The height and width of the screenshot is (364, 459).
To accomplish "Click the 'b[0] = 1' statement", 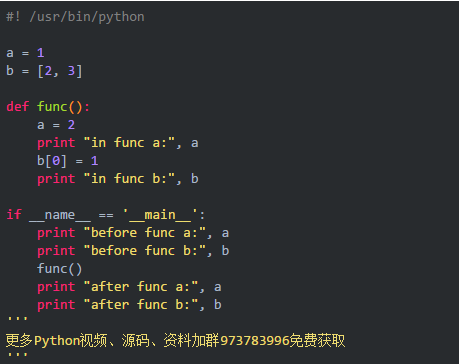I will pyautogui.click(x=67, y=161).
